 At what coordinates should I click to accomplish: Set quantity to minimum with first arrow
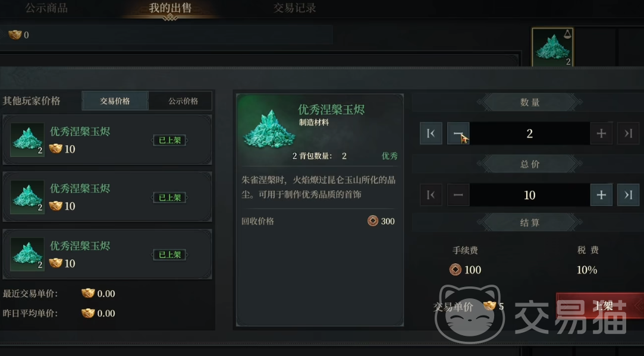point(431,134)
